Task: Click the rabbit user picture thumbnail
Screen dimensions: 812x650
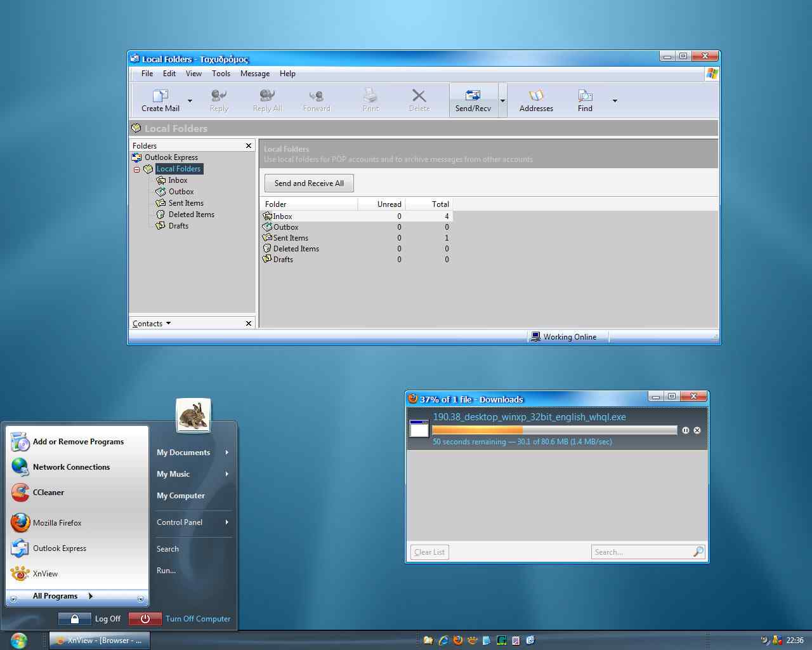Action: click(193, 416)
